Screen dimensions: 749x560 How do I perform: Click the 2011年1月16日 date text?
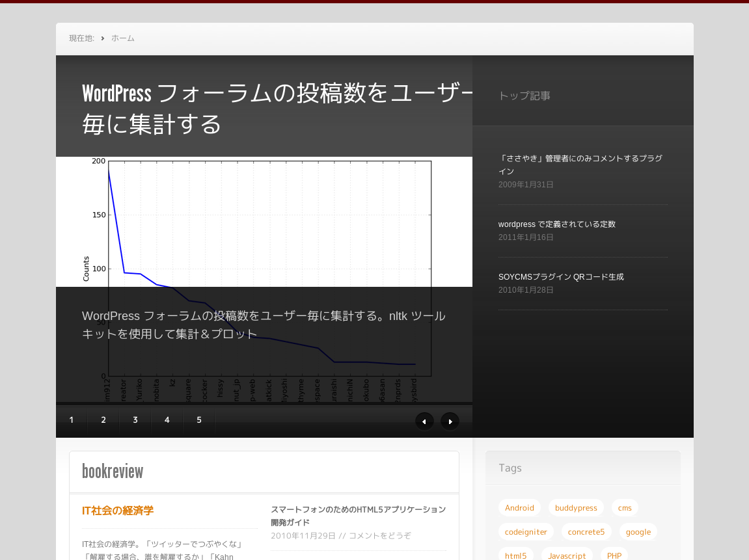526,237
